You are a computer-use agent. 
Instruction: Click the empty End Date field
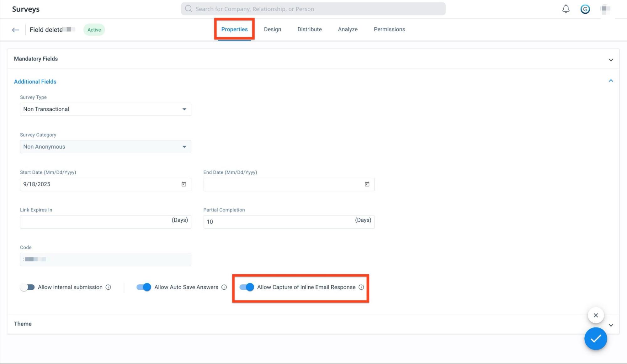[x=289, y=184]
